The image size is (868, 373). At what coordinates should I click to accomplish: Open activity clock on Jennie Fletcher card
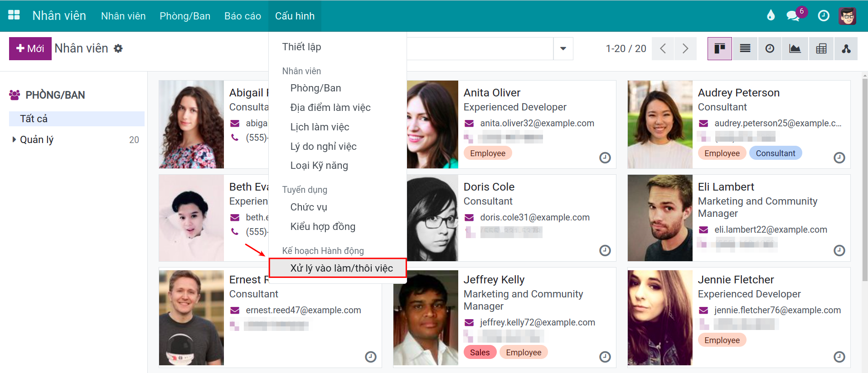[x=839, y=357]
